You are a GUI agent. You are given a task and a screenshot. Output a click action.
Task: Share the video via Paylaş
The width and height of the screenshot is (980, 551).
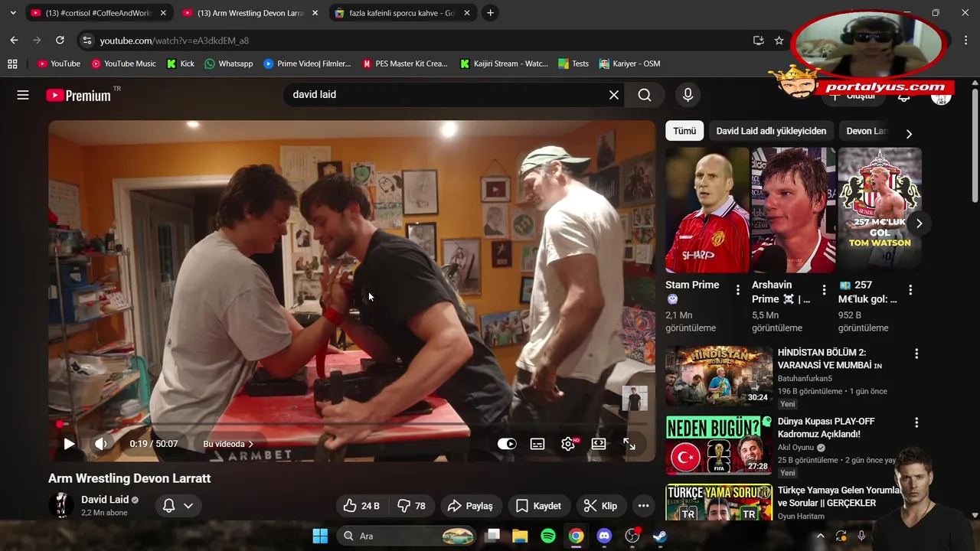470,506
